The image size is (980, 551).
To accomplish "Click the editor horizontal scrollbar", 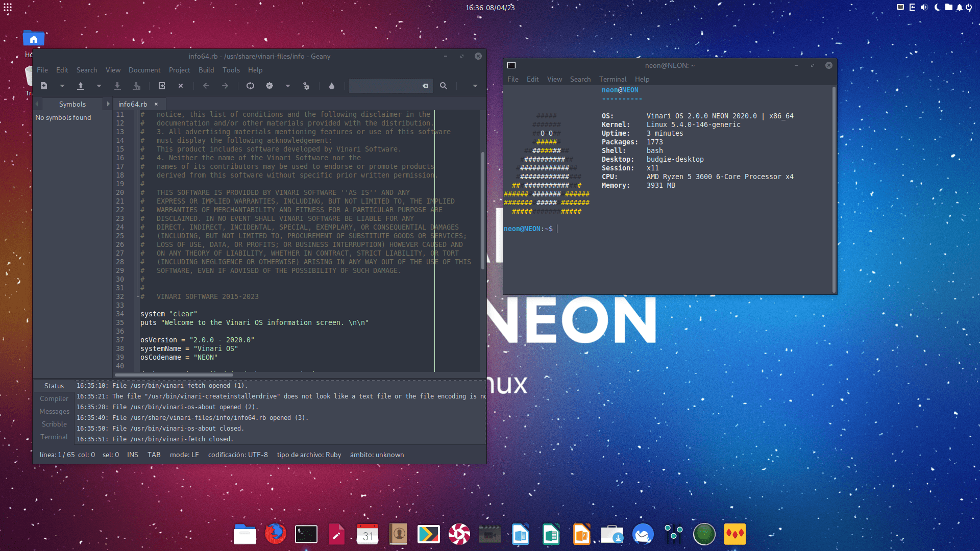I will click(x=174, y=375).
